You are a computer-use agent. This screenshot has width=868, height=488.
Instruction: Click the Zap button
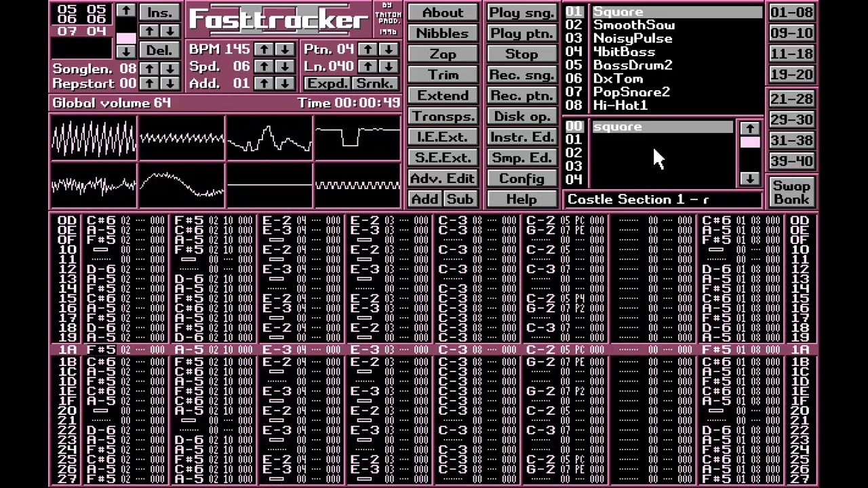tap(442, 54)
